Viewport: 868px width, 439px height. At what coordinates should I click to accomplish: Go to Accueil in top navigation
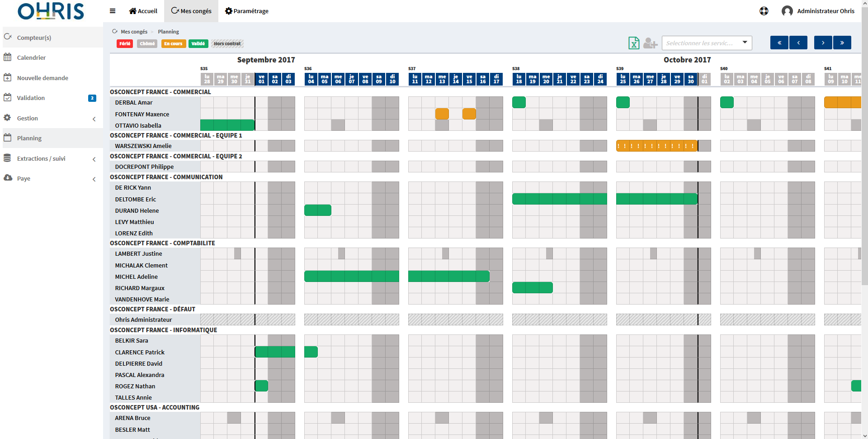143,11
